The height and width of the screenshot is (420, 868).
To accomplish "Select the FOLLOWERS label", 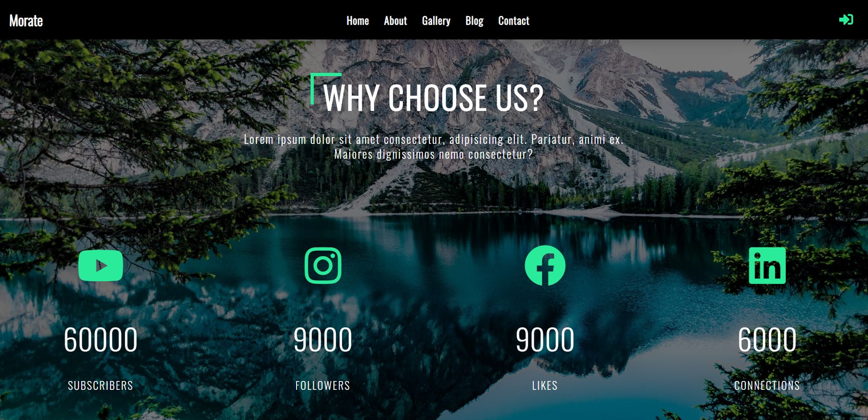I will pyautogui.click(x=323, y=385).
